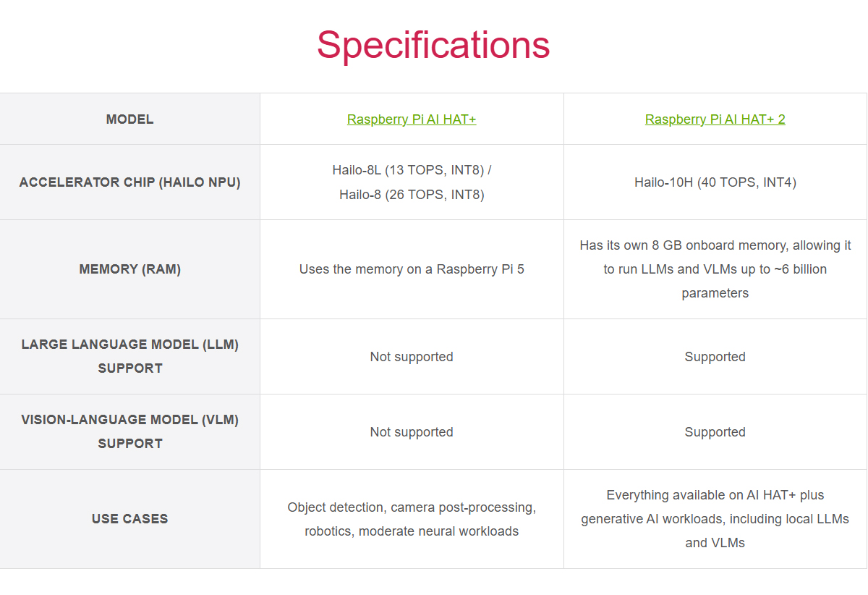Click the Accelerator Chip (Hailo NPU) row header
The height and width of the screenshot is (595, 868).
click(x=130, y=182)
